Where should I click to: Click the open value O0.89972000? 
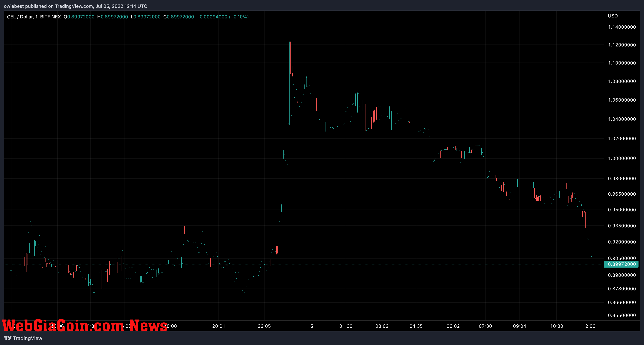click(x=79, y=17)
